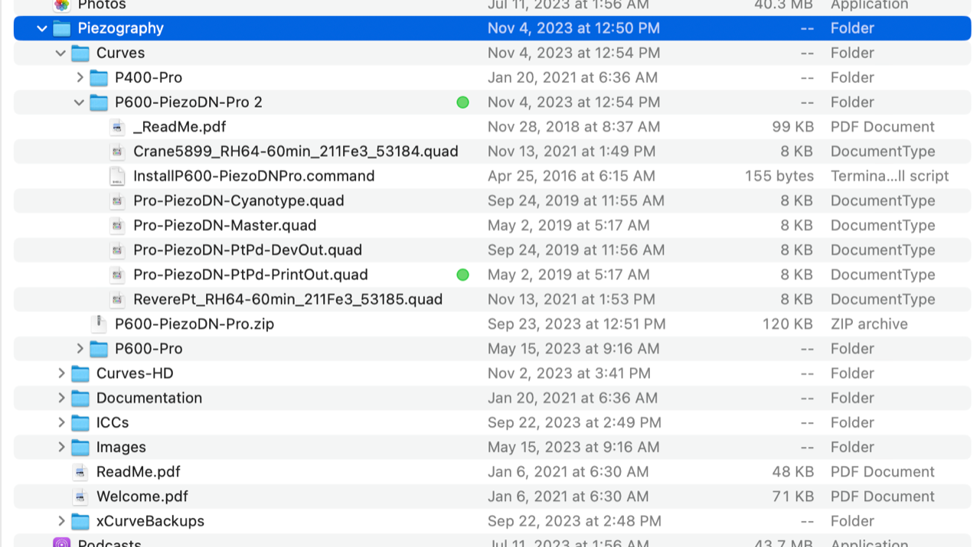This screenshot has height=547, width=980.
Task: Select P600-PiezoDN-Pro.zip file name
Action: (194, 324)
